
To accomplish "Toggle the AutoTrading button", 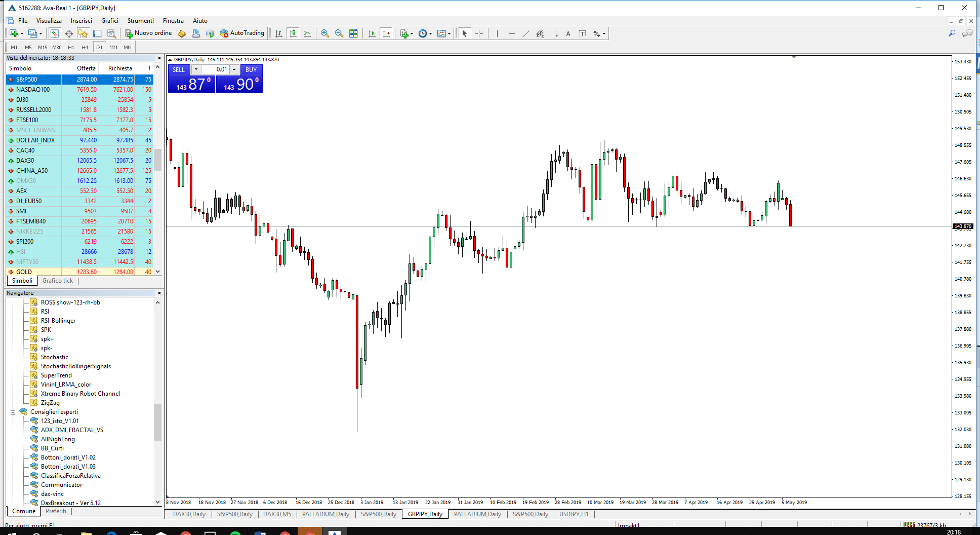I will tap(242, 33).
